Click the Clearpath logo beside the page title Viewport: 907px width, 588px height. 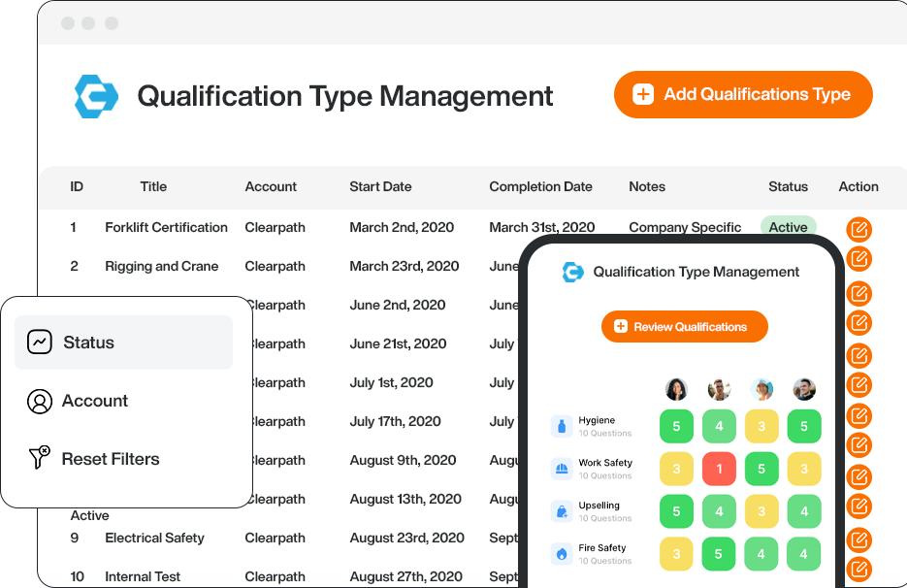coord(96,96)
